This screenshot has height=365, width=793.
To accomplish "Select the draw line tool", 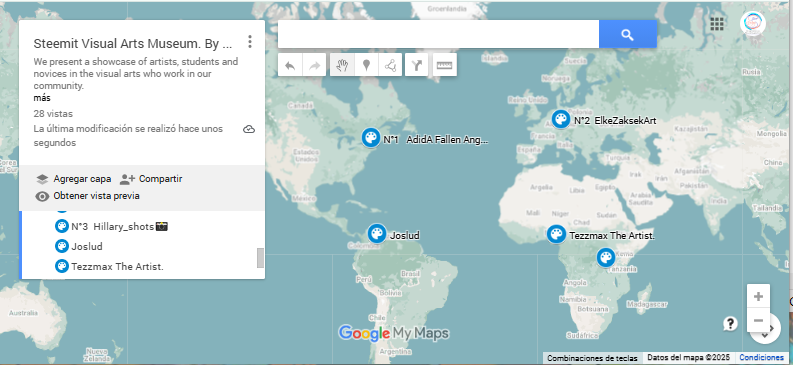I will (x=390, y=65).
